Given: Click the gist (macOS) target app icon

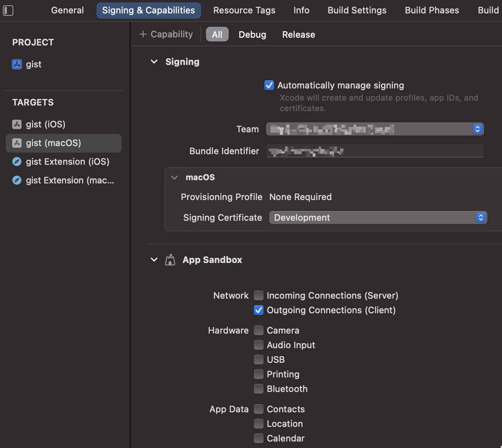Looking at the screenshot, I should [x=17, y=143].
